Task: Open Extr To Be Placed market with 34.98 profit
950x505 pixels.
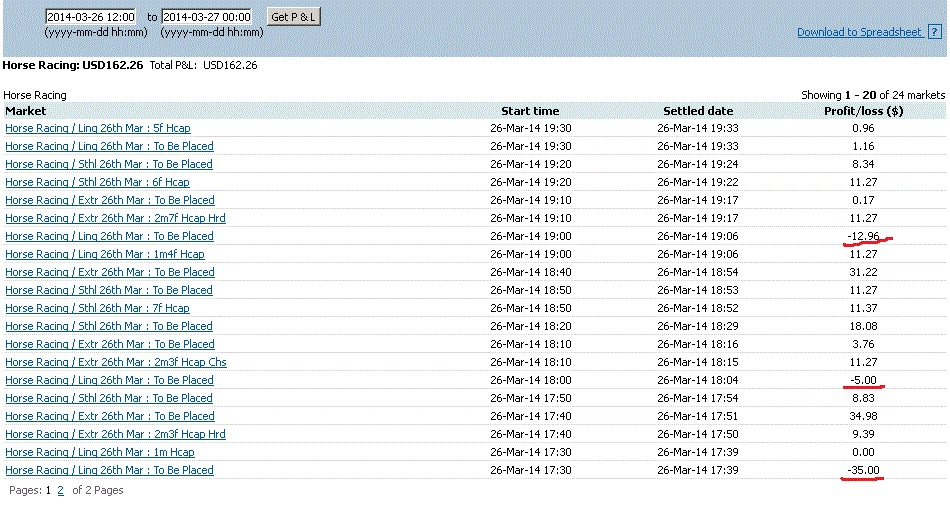Action: [x=110, y=416]
